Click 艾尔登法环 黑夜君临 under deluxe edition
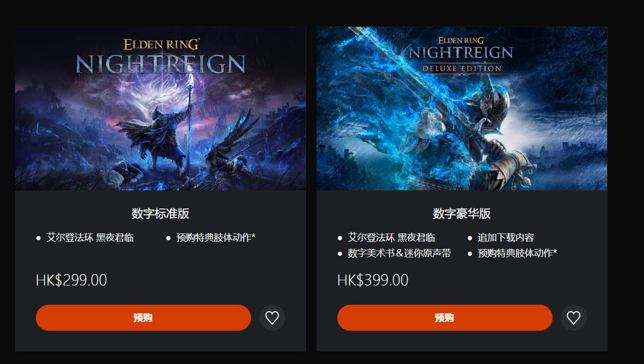The width and height of the screenshot is (644, 364). [391, 238]
